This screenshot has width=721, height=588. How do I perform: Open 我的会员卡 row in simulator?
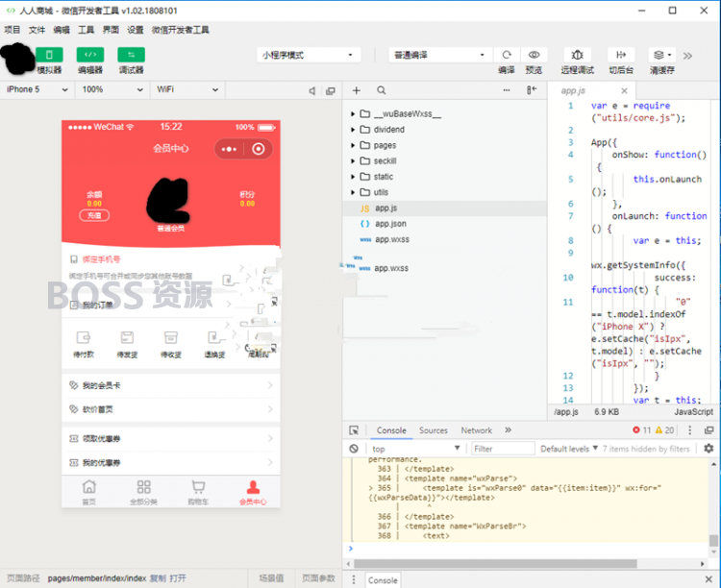click(x=171, y=385)
